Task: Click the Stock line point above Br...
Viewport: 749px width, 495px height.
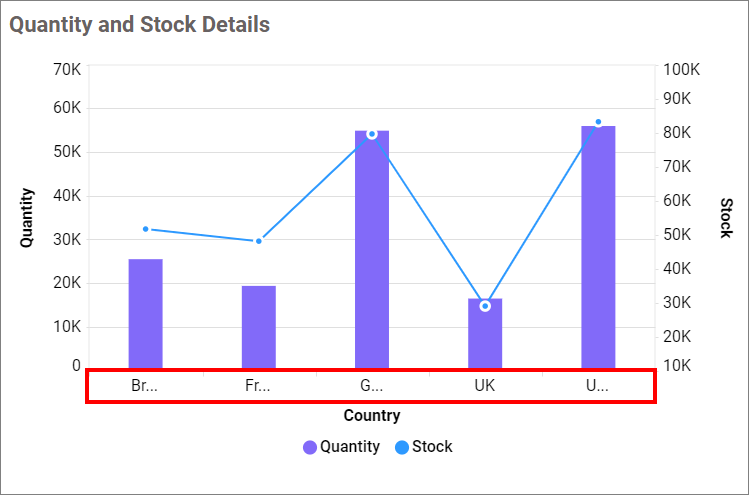Action: coord(145,229)
